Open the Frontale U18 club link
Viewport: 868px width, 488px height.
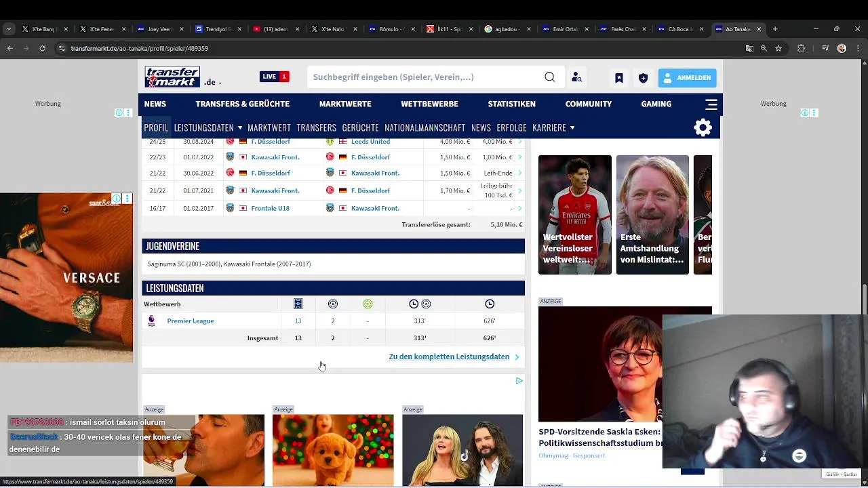(x=270, y=208)
